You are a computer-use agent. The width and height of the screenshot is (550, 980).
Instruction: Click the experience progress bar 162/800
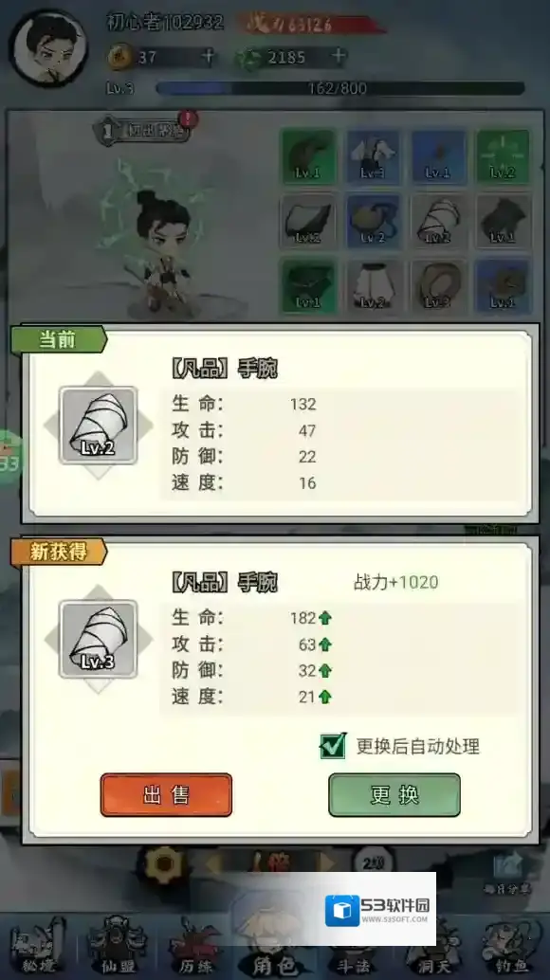point(340,88)
